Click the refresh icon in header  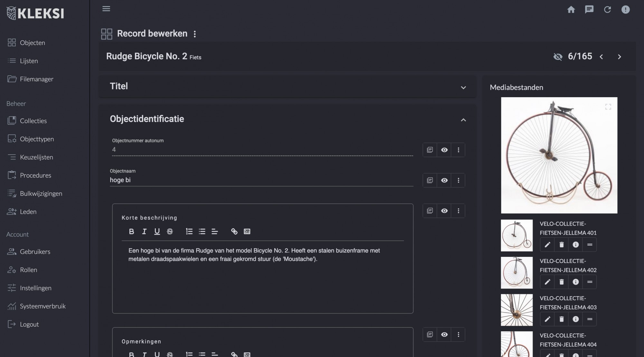(x=607, y=10)
